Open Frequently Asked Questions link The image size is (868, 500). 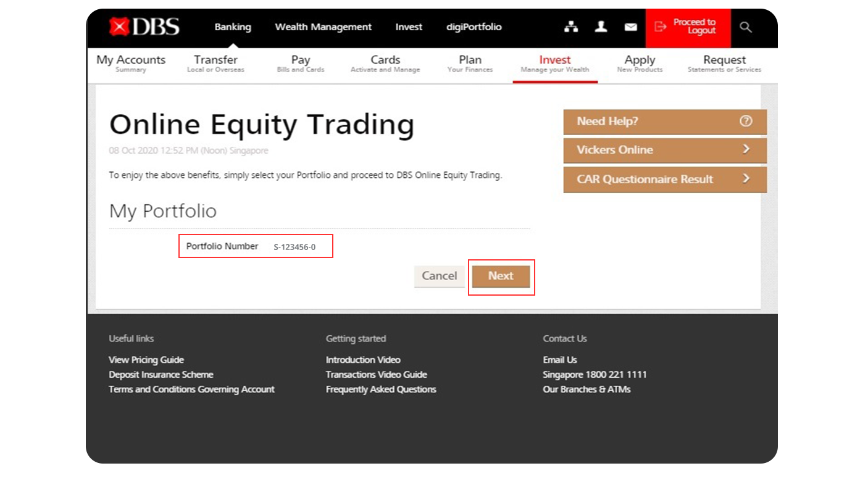point(381,390)
